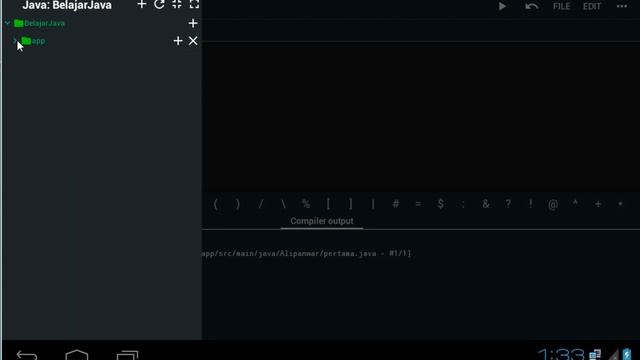Tap the plus symbol key in symbol bar
The height and width of the screenshot is (360, 640).
(598, 204)
